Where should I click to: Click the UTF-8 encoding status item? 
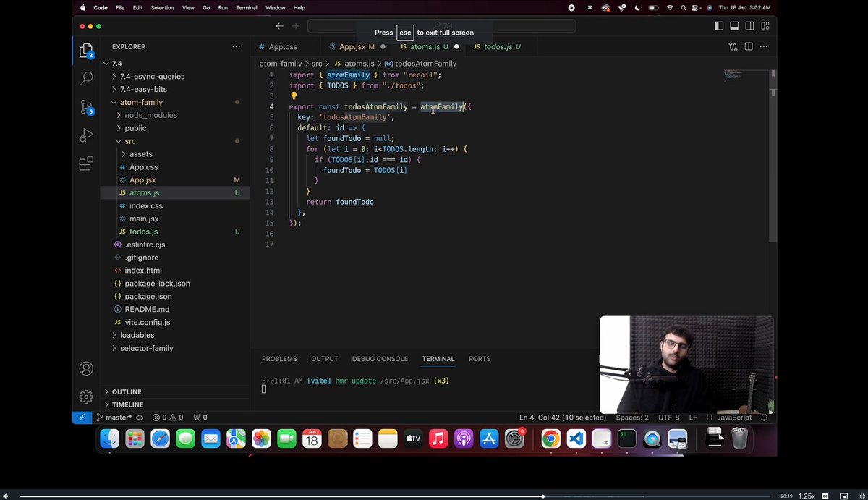(669, 418)
